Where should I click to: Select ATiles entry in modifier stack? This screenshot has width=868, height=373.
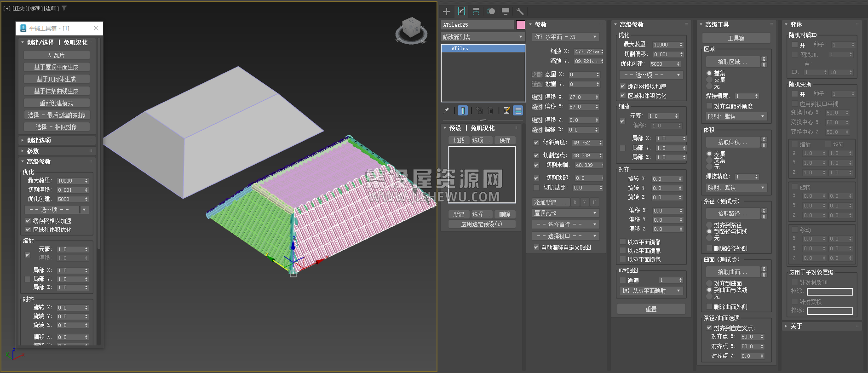tap(483, 48)
